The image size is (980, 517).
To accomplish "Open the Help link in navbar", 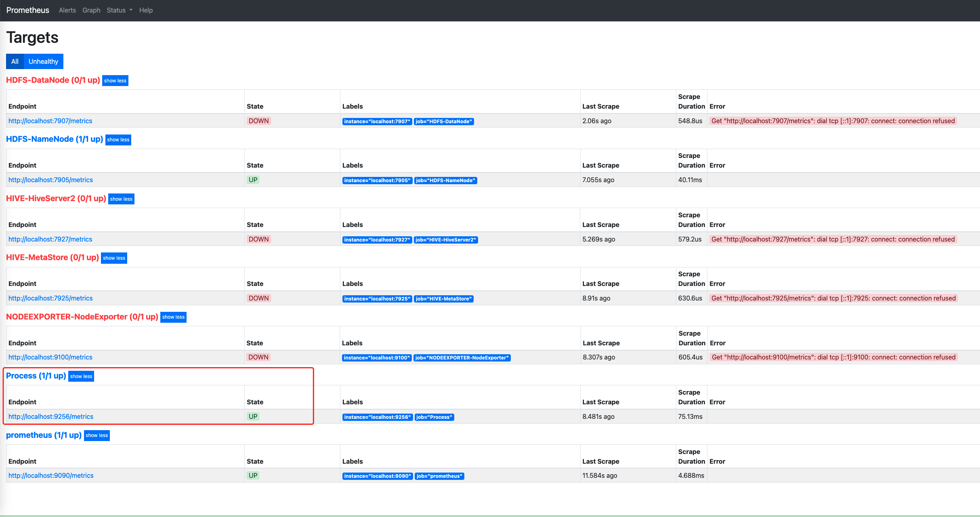I will (146, 10).
